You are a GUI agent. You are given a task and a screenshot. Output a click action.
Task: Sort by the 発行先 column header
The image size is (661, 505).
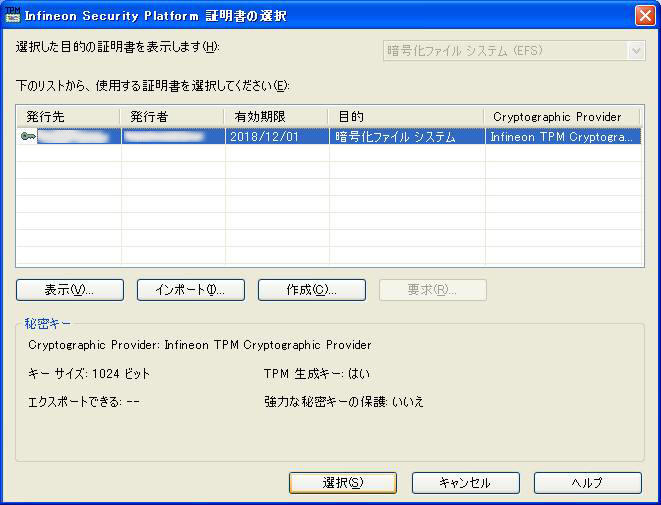(68, 116)
